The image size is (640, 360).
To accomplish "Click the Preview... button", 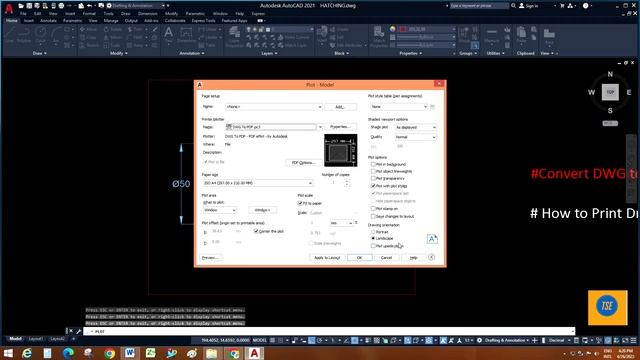I will 210,258.
